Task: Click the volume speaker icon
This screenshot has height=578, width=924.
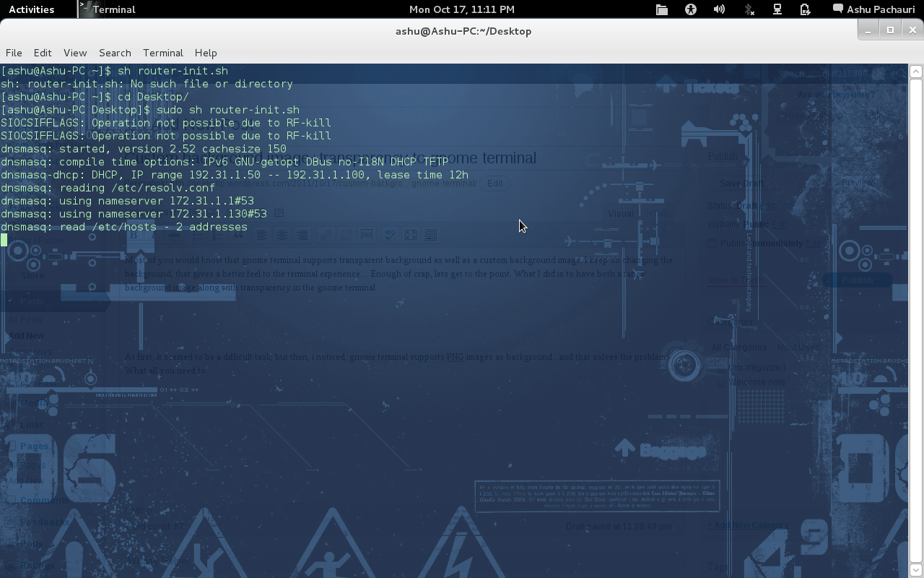Action: [719, 9]
